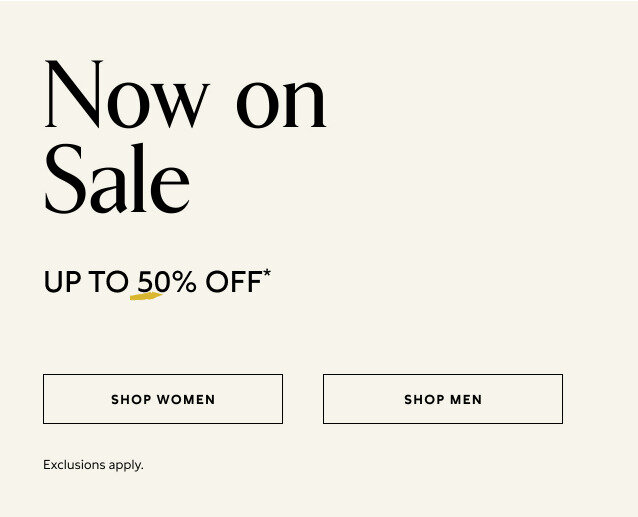The image size is (638, 517).
Task: Click the word 'apply.' in the footnote
Action: (x=127, y=466)
